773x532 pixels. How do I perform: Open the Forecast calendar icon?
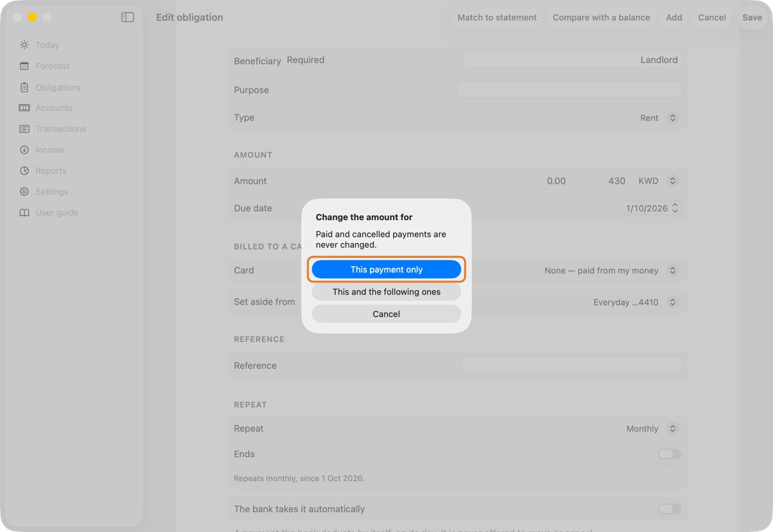point(24,66)
